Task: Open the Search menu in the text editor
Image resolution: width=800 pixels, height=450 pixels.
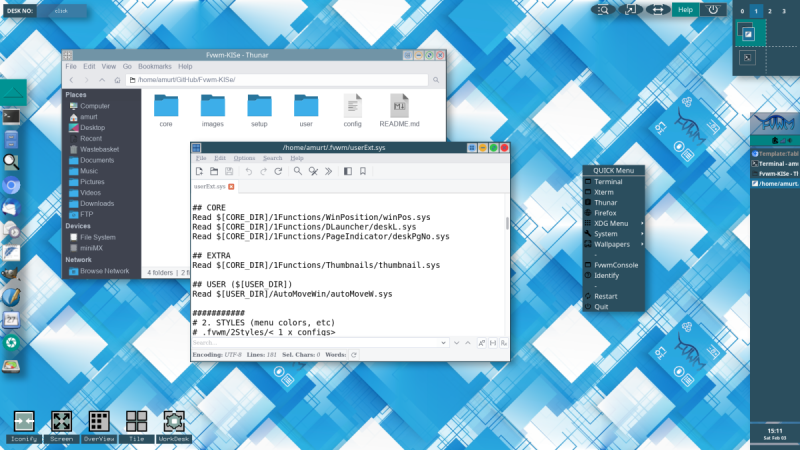Action: [x=272, y=158]
